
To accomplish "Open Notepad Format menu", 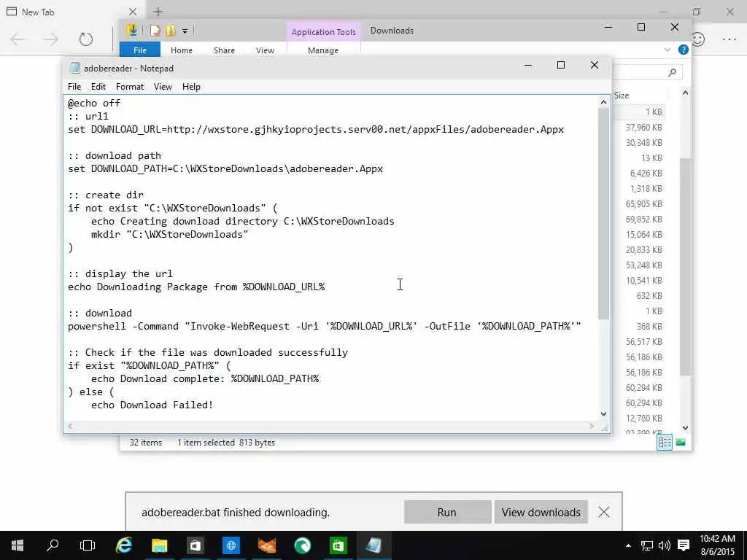I will tap(130, 87).
